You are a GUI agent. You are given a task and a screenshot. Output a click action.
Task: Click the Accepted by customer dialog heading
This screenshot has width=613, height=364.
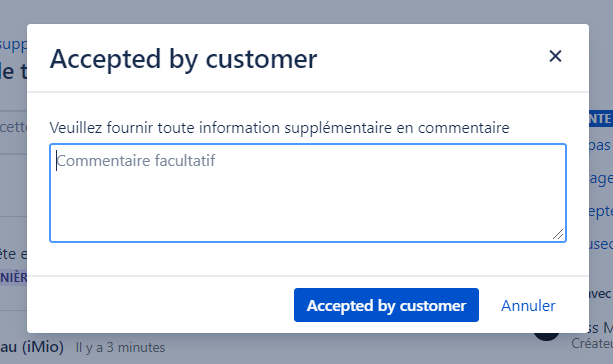(183, 59)
